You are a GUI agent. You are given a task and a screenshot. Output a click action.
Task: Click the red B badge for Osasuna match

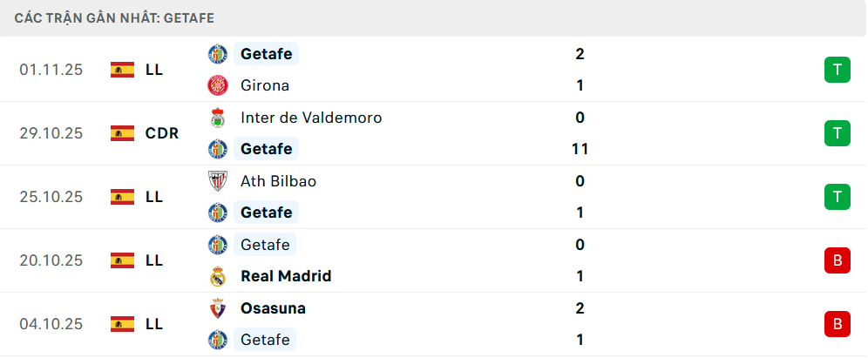pyautogui.click(x=837, y=324)
